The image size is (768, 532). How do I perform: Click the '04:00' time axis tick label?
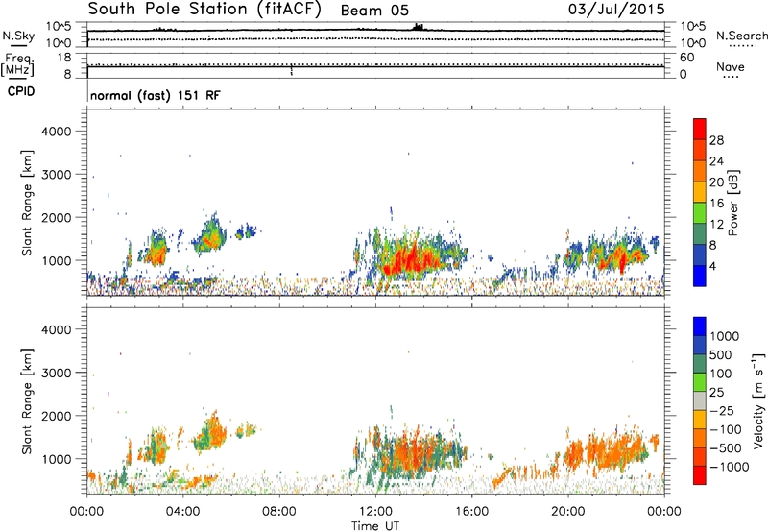coord(183,512)
